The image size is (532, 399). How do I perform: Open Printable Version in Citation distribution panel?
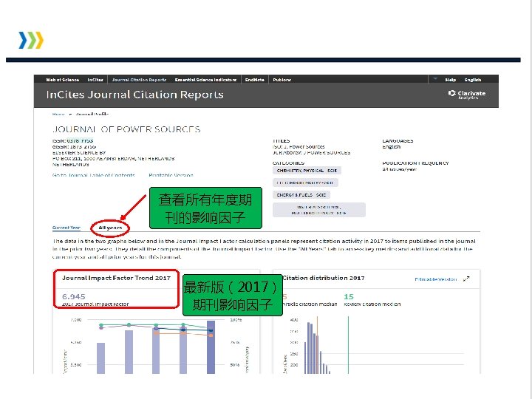coord(436,279)
